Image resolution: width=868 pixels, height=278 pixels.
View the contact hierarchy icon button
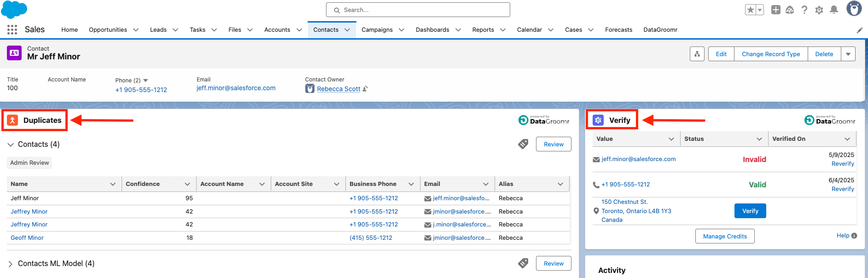(697, 54)
